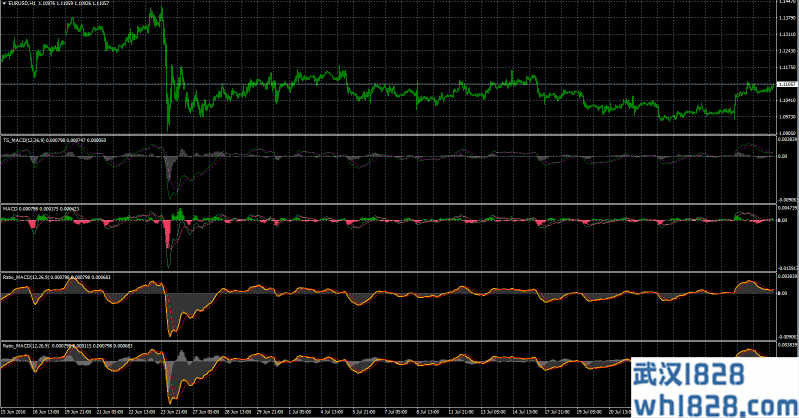Click the 1.11750 price axis value
Image resolution: width=799 pixels, height=418 pixels.
787,67
